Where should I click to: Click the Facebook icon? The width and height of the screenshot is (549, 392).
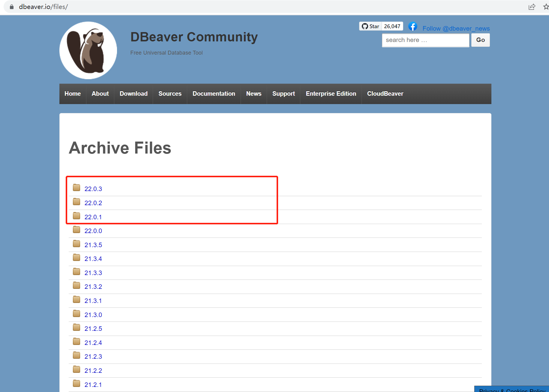click(x=413, y=26)
